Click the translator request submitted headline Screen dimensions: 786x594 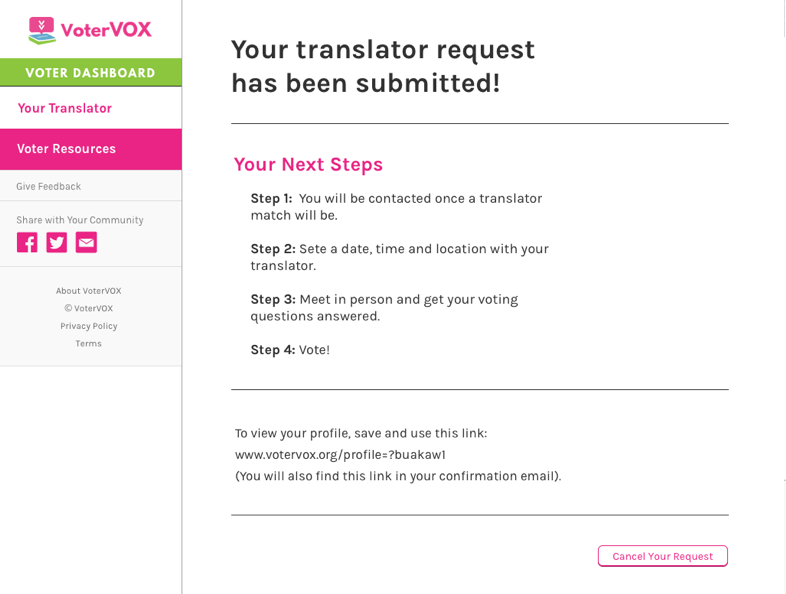(383, 66)
